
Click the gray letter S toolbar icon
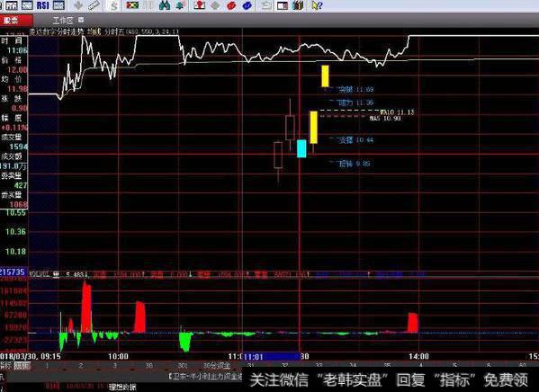[113, 5]
